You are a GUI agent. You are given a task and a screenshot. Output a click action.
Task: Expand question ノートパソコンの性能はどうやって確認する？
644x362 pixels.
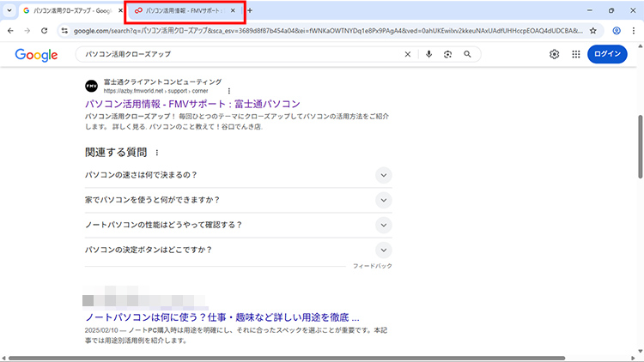click(384, 225)
